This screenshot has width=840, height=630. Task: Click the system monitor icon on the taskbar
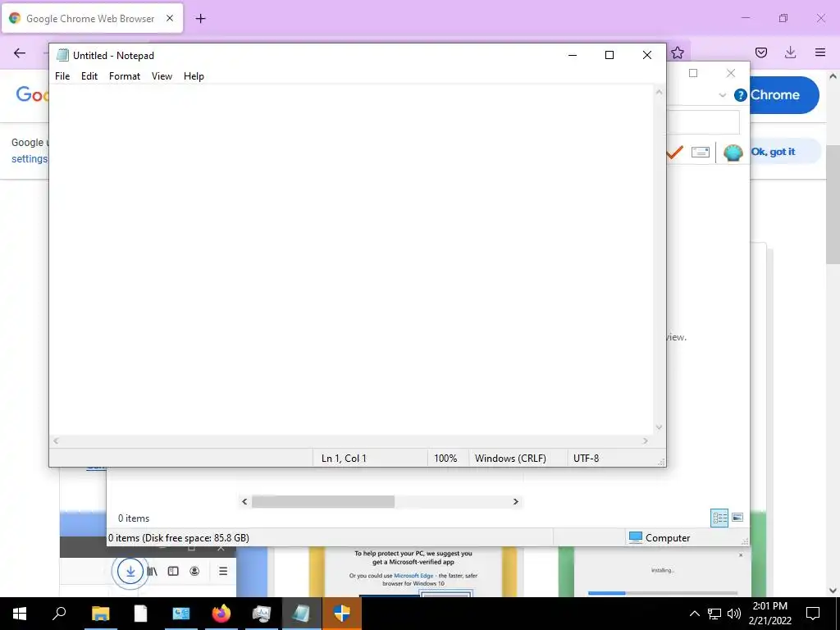pyautogui.click(x=261, y=614)
